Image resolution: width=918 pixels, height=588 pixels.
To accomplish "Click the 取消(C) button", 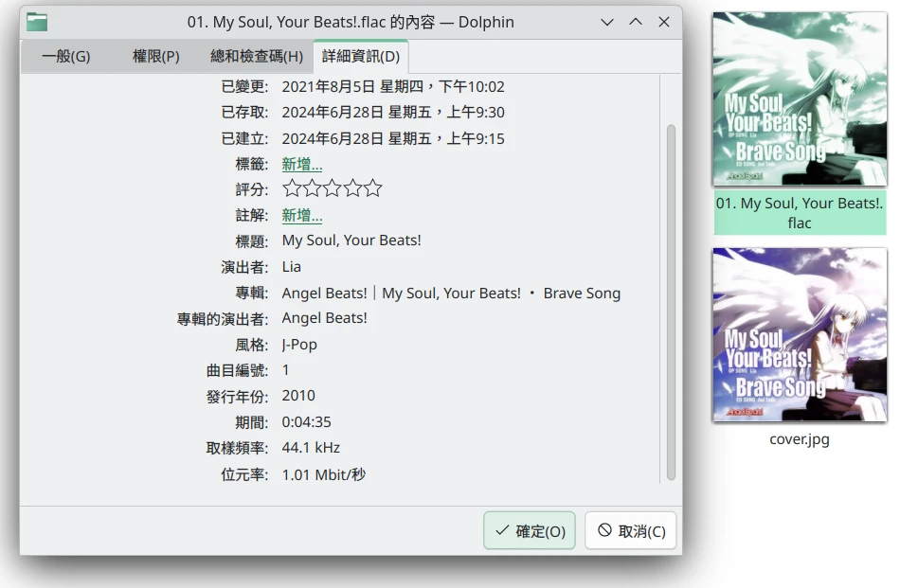I will [631, 530].
